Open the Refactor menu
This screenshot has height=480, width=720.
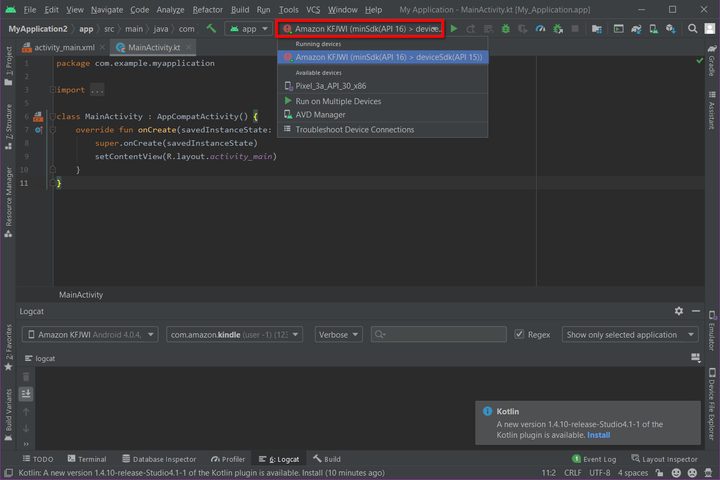tap(208, 9)
